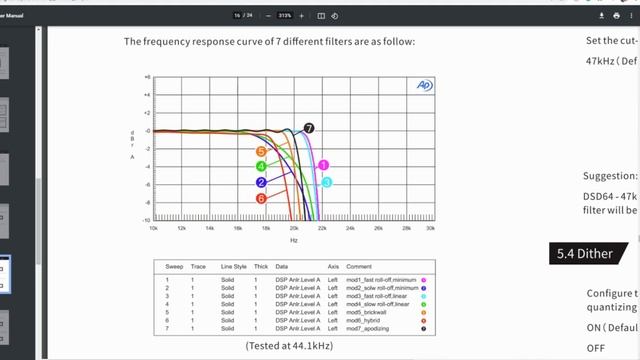The image size is (640, 360).
Task: Print the PDF document
Action: pyautogui.click(x=616, y=16)
